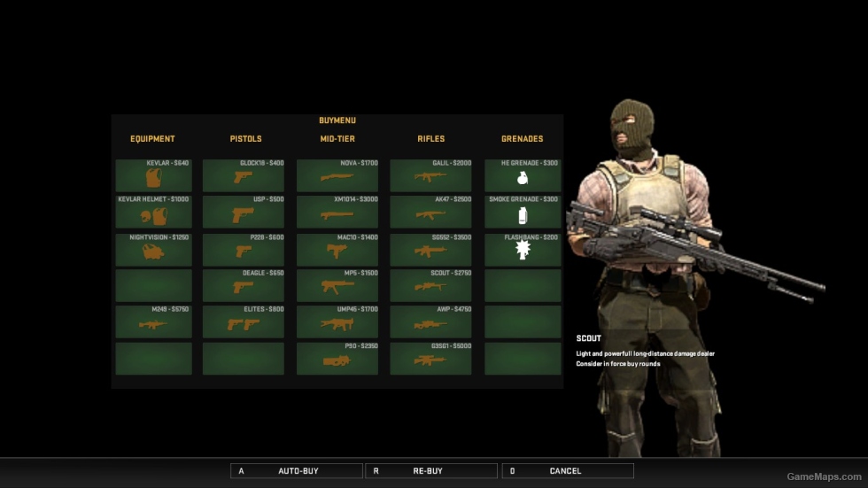Click the Grenades category header
868x488 pixels.
[x=522, y=139]
